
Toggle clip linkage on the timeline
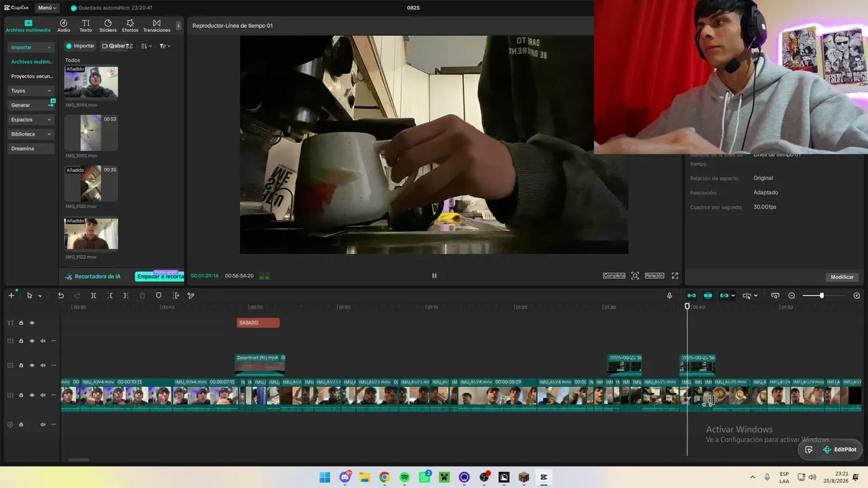point(724,296)
